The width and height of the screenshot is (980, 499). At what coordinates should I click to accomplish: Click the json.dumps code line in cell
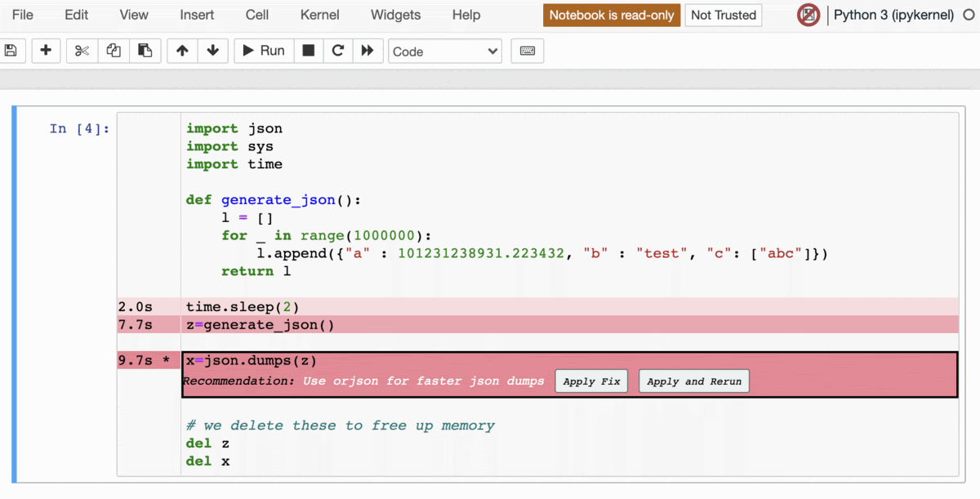pyautogui.click(x=251, y=360)
